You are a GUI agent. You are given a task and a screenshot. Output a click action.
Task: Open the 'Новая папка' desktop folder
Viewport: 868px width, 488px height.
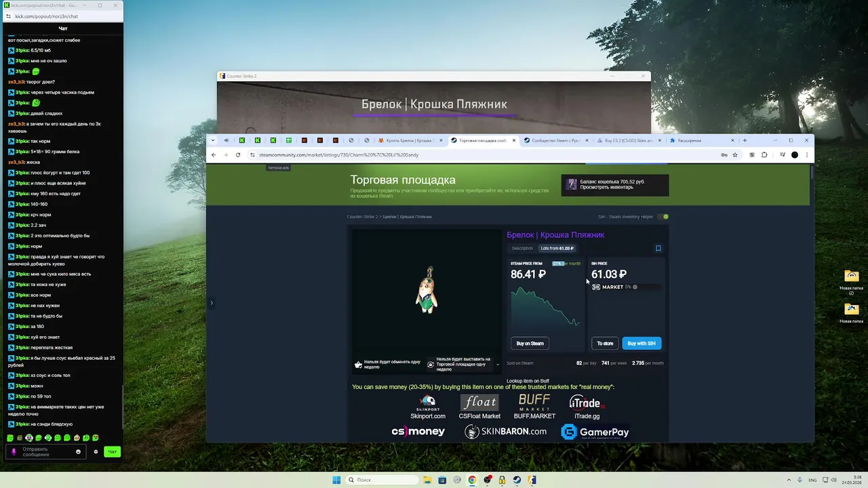(852, 313)
